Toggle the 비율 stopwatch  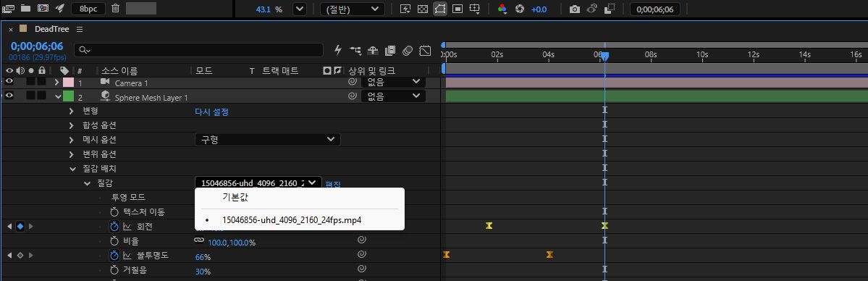(114, 240)
